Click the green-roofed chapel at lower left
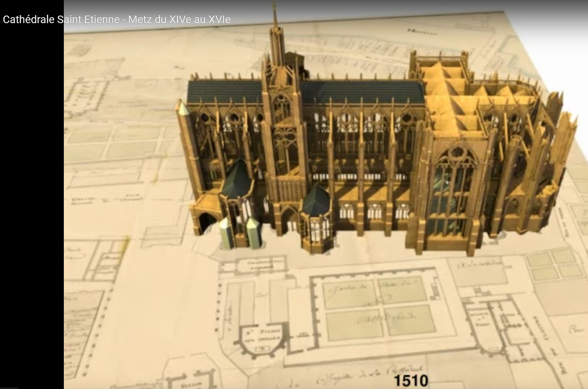Viewport: 588px width, 389px height. coord(237,180)
